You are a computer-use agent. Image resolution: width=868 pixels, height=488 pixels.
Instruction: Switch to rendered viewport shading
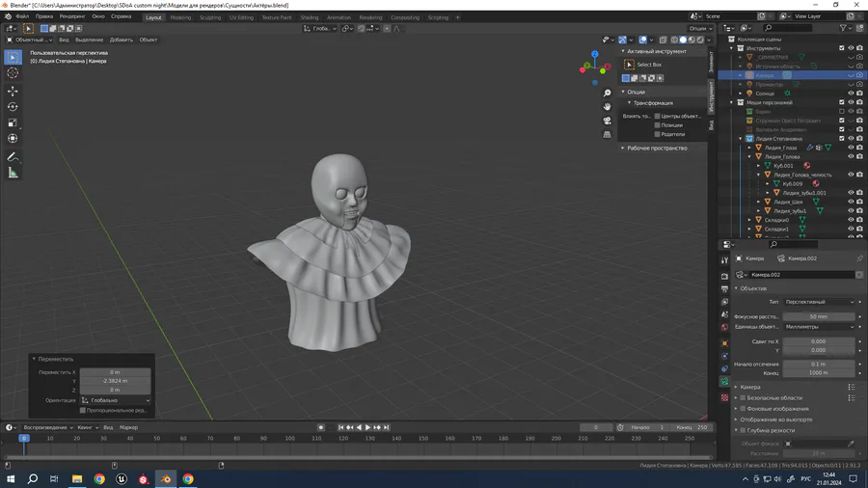coord(701,40)
